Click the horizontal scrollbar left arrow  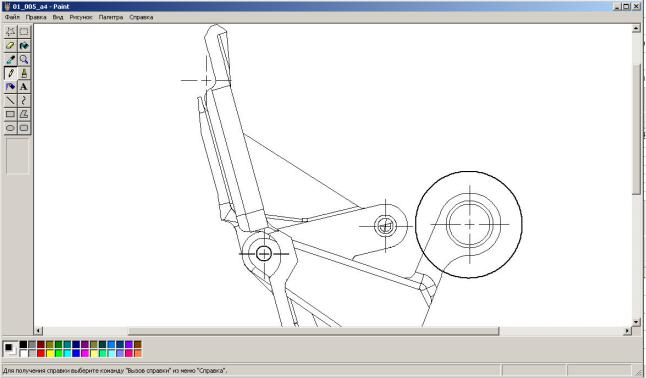38,331
